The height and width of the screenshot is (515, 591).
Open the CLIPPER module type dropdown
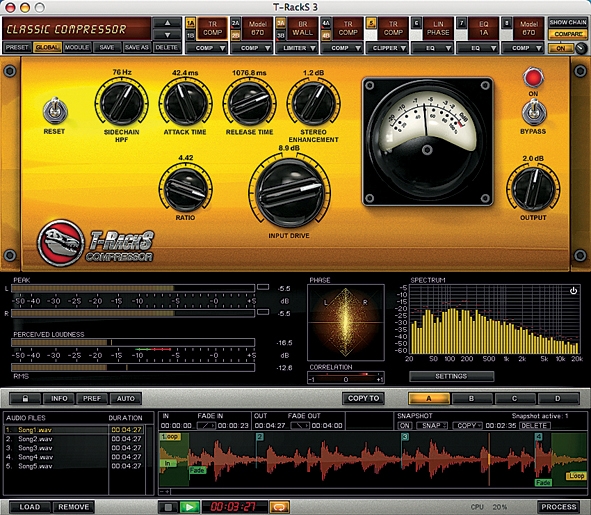(387, 48)
